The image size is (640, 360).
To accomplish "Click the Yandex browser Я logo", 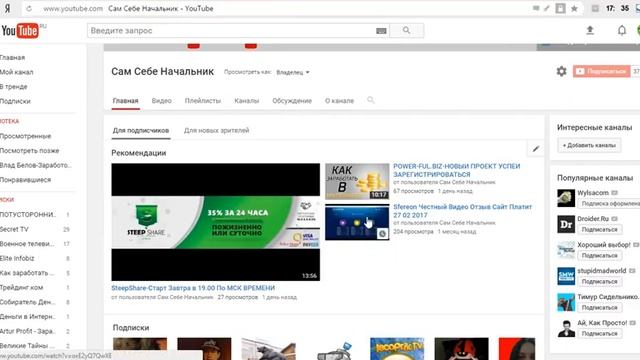I will (x=7, y=9).
